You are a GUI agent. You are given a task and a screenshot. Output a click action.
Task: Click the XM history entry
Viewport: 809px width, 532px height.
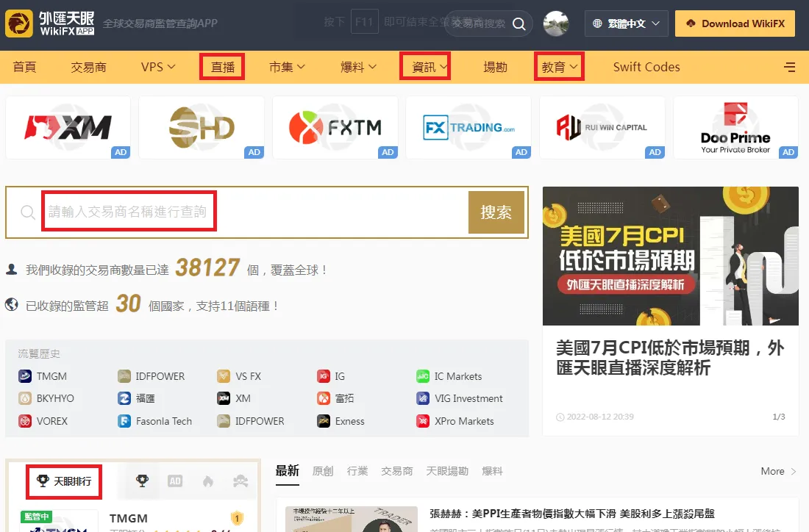[234, 398]
